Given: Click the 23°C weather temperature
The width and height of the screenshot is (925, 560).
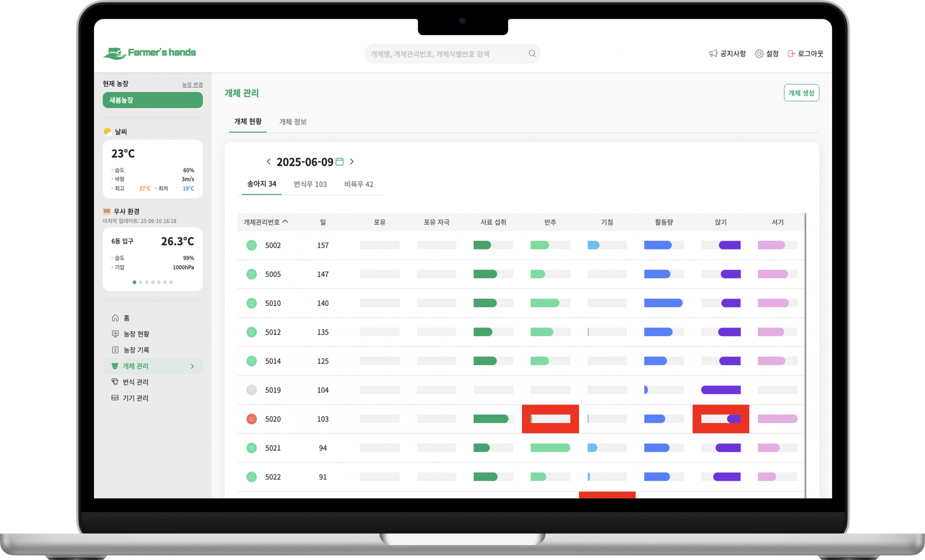Looking at the screenshot, I should tap(123, 154).
